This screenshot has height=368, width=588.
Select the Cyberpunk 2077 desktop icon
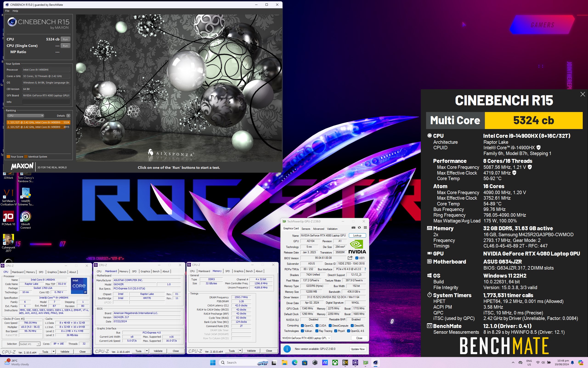8,243
